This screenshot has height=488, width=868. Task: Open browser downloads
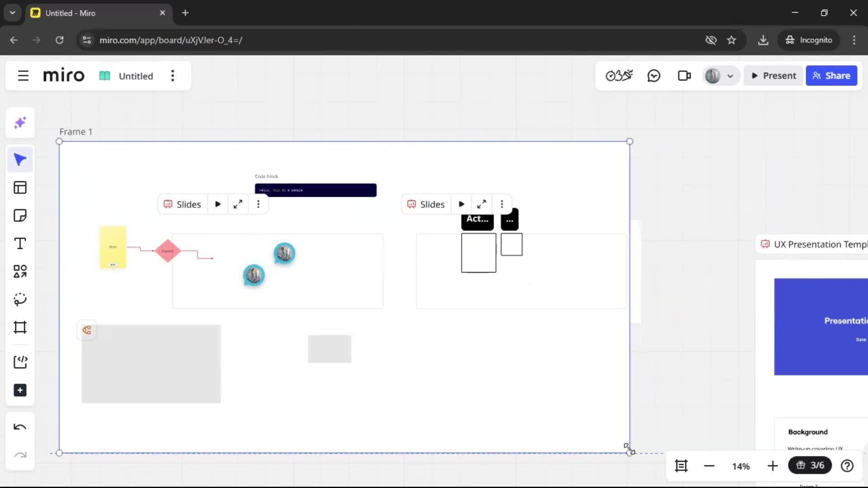763,40
